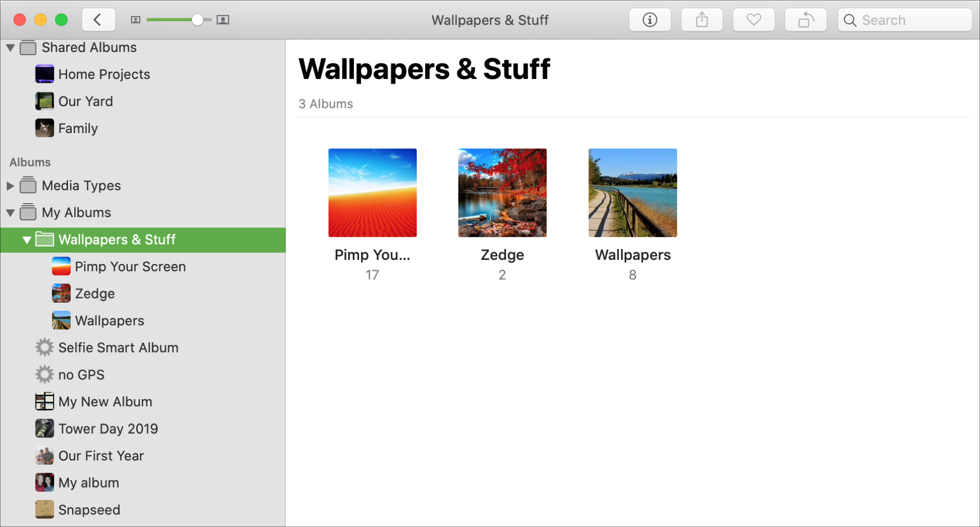Open the Share menu icon
This screenshot has width=980, height=527.
point(701,20)
